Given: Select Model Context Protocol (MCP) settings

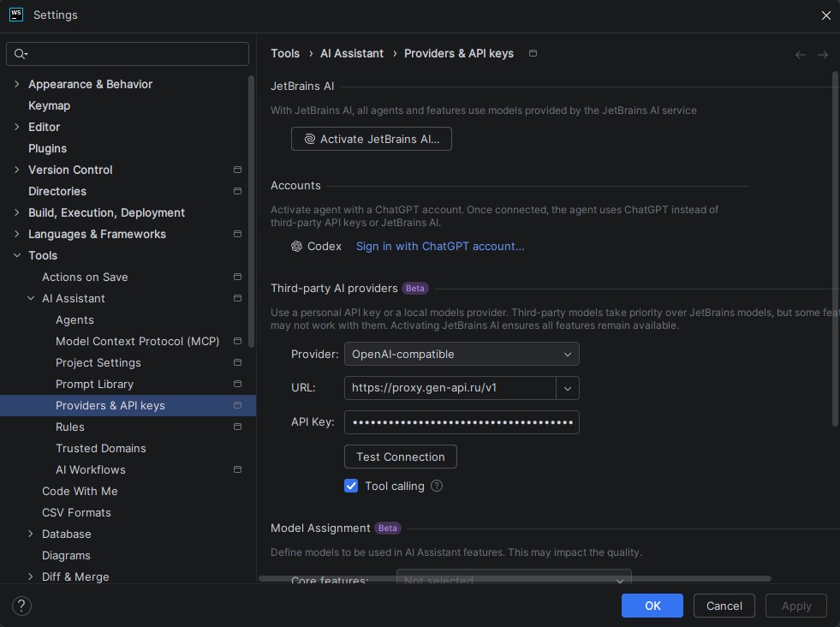Looking at the screenshot, I should click(x=137, y=341).
